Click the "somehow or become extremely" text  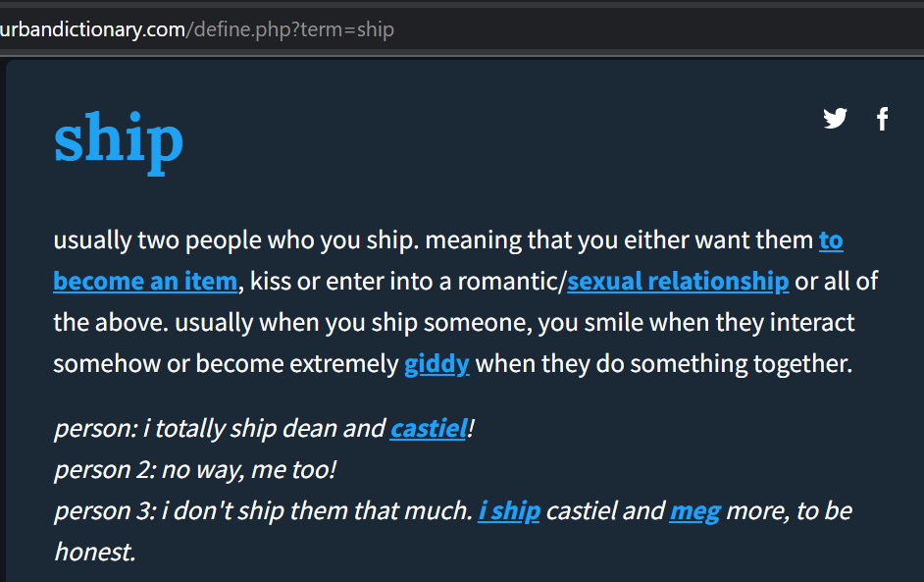226,364
